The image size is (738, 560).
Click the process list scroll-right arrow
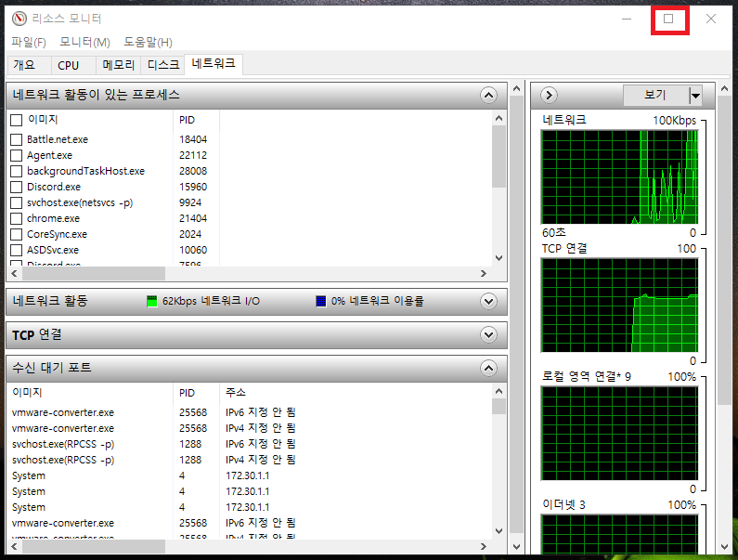(484, 273)
